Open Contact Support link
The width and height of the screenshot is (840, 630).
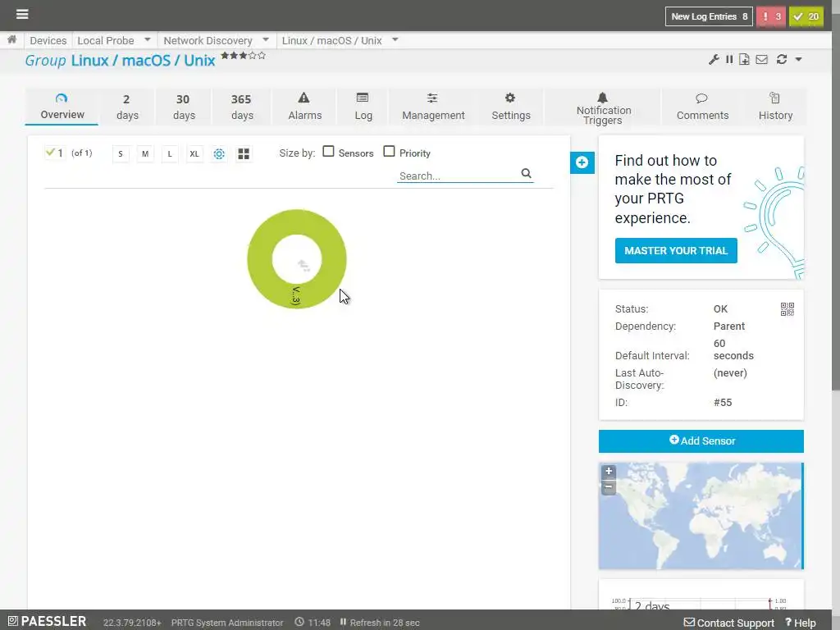(x=729, y=623)
